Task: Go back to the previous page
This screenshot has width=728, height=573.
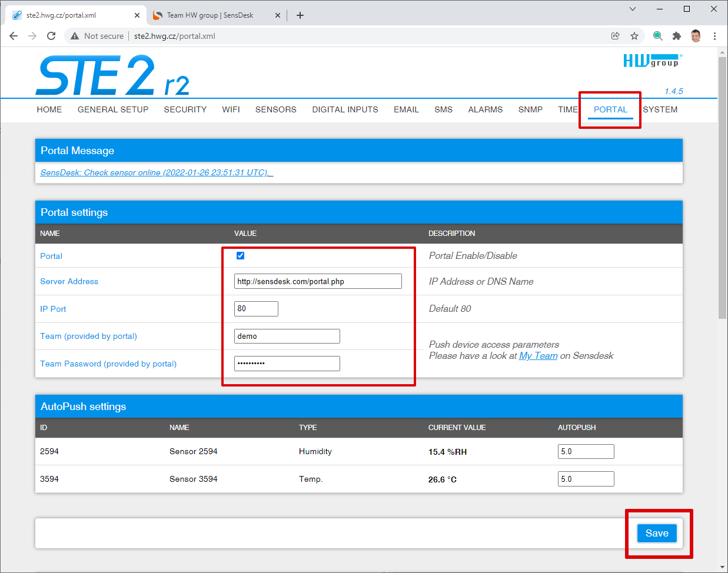Action: [x=14, y=36]
